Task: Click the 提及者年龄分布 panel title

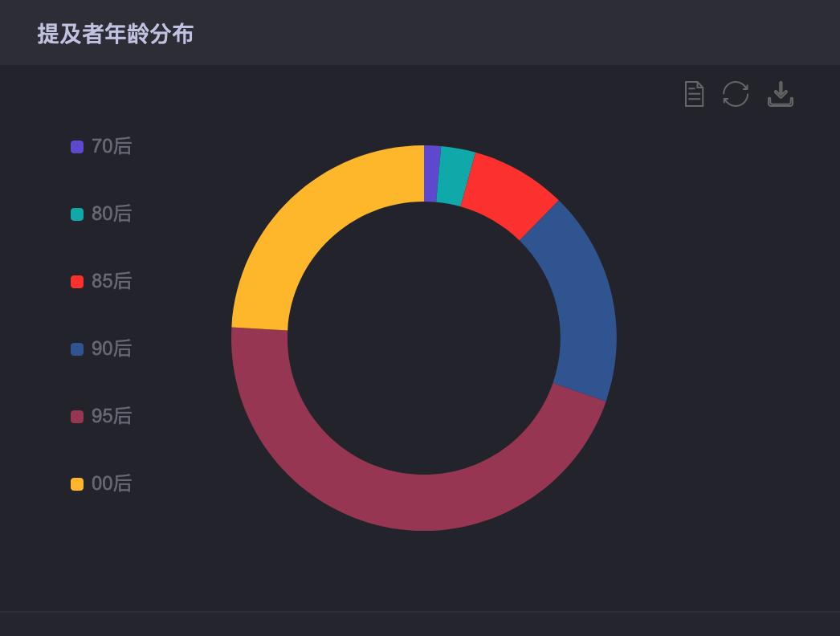Action: pos(115,34)
